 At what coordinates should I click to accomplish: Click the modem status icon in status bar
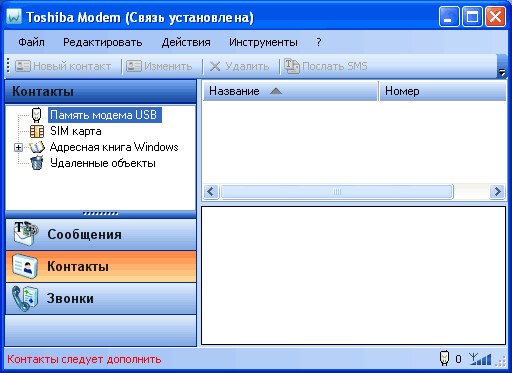click(444, 359)
